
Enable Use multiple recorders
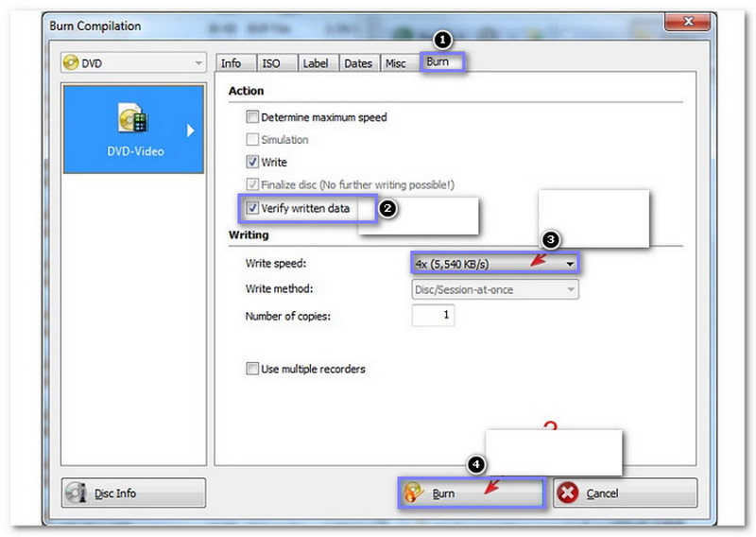pos(252,369)
